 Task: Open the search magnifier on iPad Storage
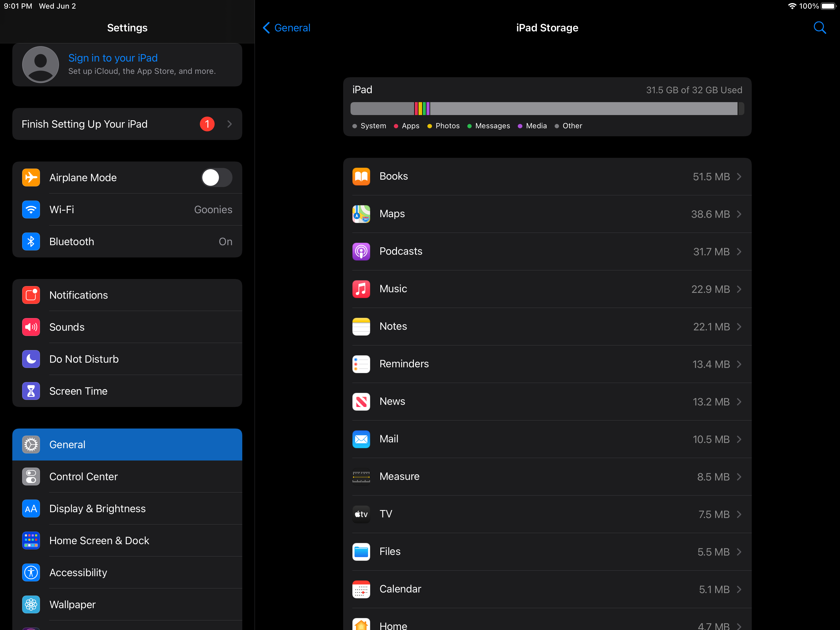point(819,27)
